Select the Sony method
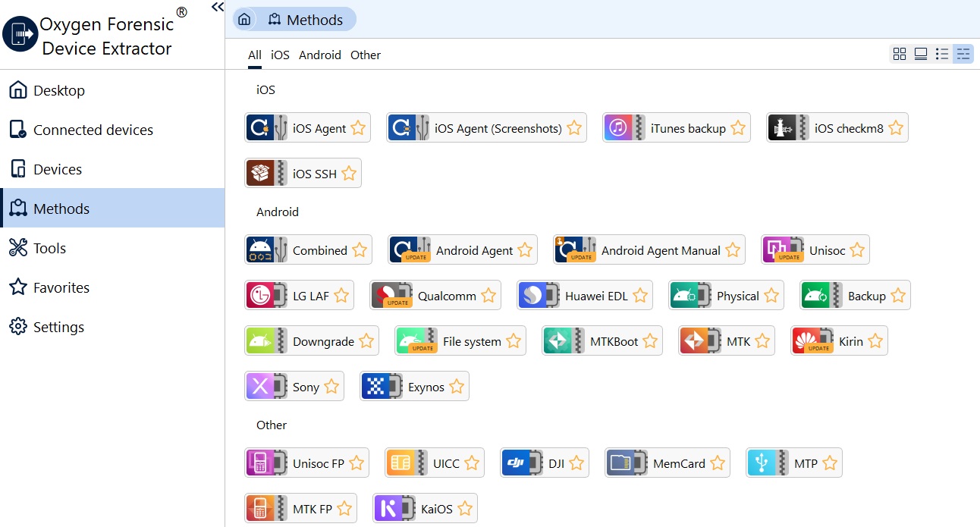This screenshot has width=980, height=527. (x=294, y=387)
